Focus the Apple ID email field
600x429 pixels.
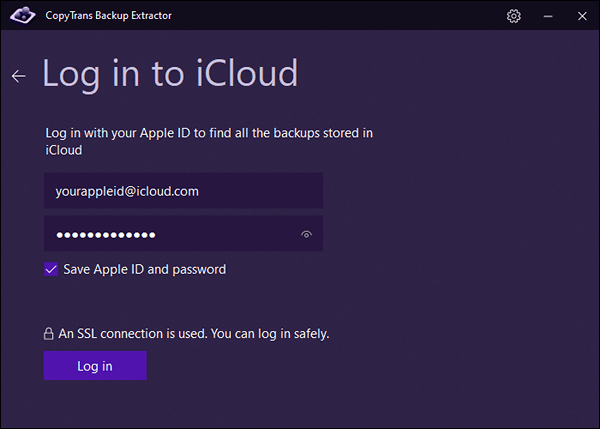click(183, 191)
